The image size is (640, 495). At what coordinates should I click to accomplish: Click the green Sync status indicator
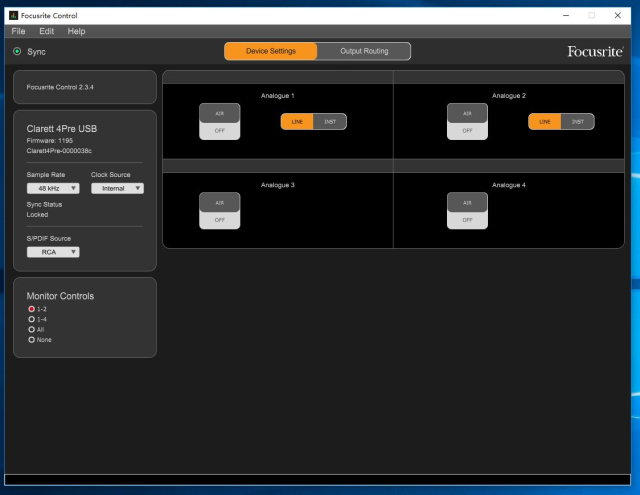pos(17,51)
